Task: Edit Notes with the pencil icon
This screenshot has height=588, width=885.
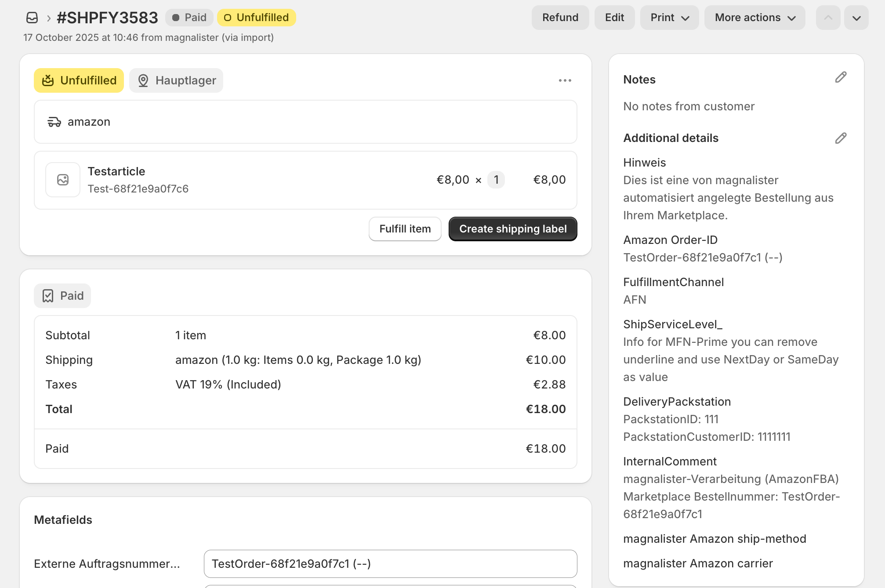Action: (841, 78)
